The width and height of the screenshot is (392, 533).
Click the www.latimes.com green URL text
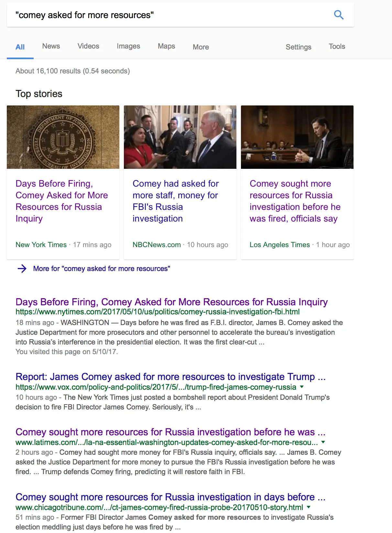click(167, 442)
